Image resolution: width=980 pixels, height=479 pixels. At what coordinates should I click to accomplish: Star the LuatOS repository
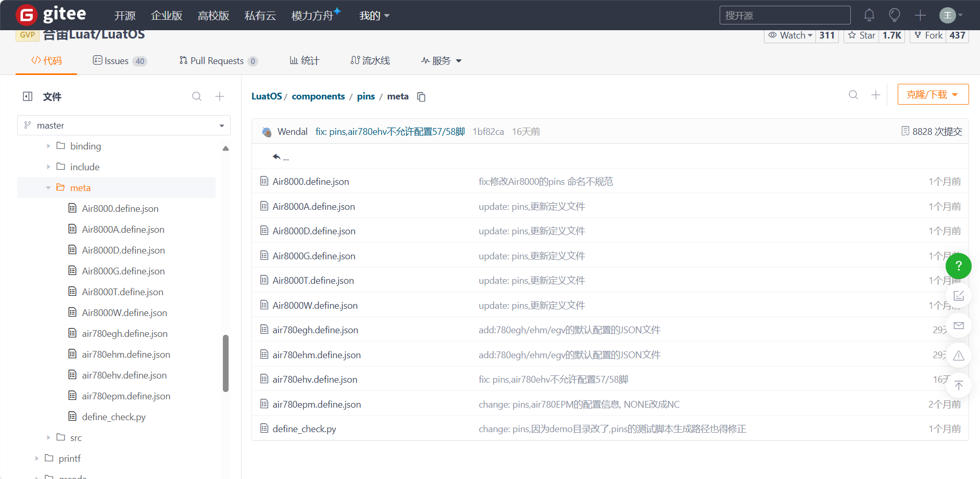tap(861, 35)
